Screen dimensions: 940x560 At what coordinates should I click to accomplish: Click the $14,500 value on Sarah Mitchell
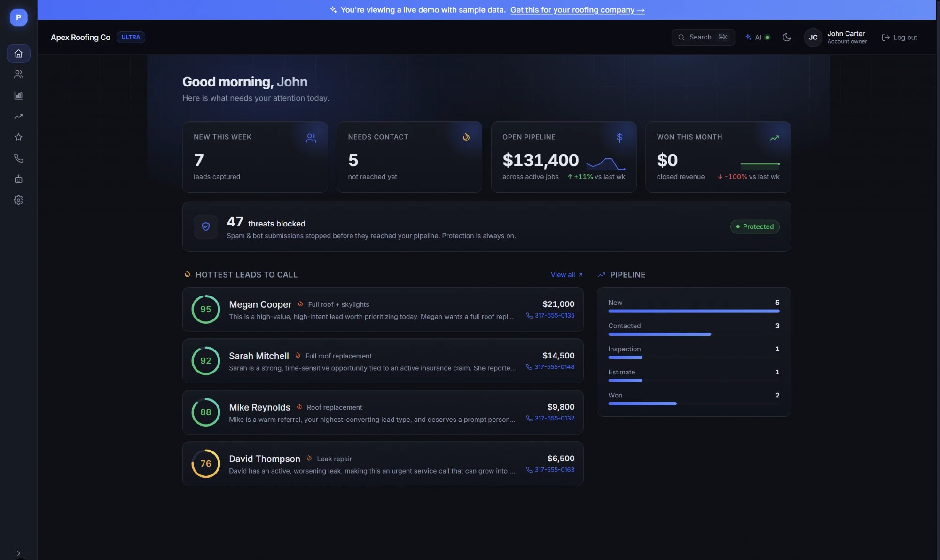point(558,356)
